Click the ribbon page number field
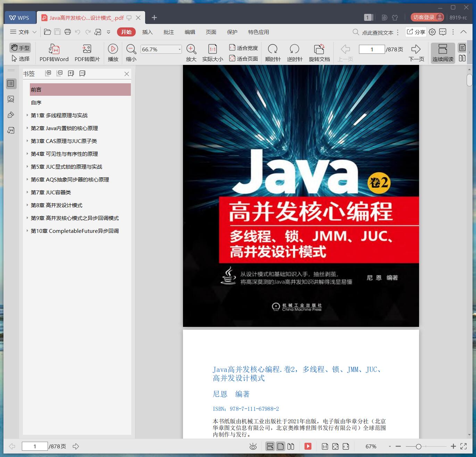The height and width of the screenshot is (457, 476). [372, 49]
